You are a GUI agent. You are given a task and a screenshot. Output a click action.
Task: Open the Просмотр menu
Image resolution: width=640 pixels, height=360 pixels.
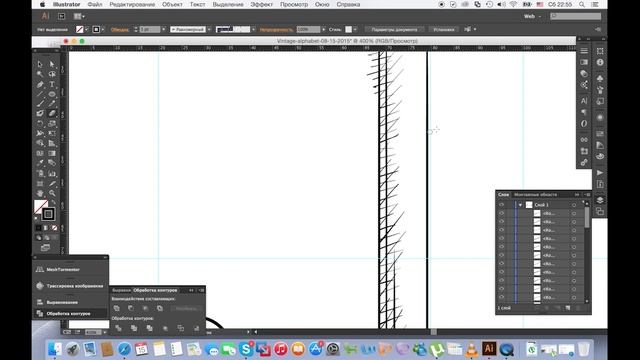(x=294, y=4)
